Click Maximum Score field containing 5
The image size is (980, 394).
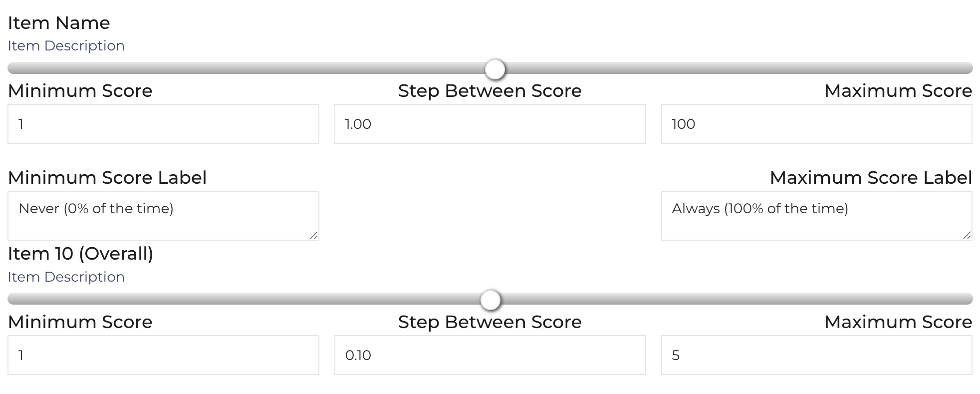[x=816, y=355]
